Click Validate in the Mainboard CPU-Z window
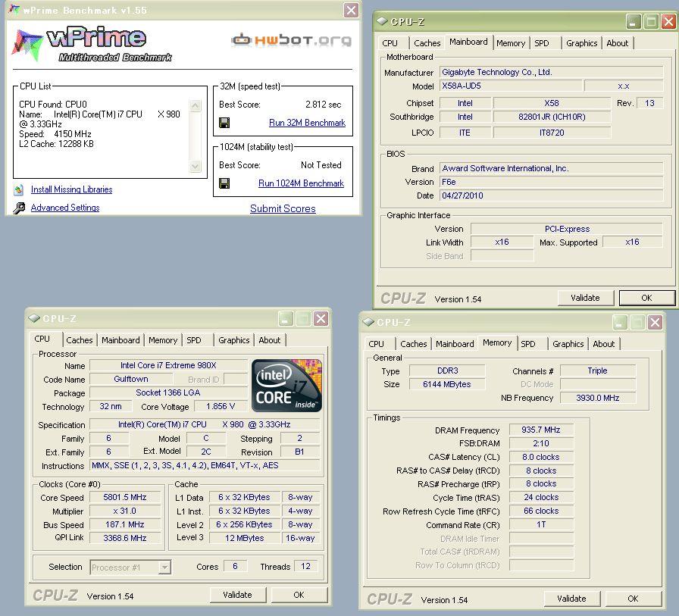 pos(586,298)
